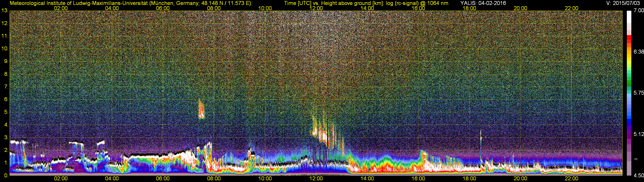Select 20:00 on the lower time axis

pos(521,179)
